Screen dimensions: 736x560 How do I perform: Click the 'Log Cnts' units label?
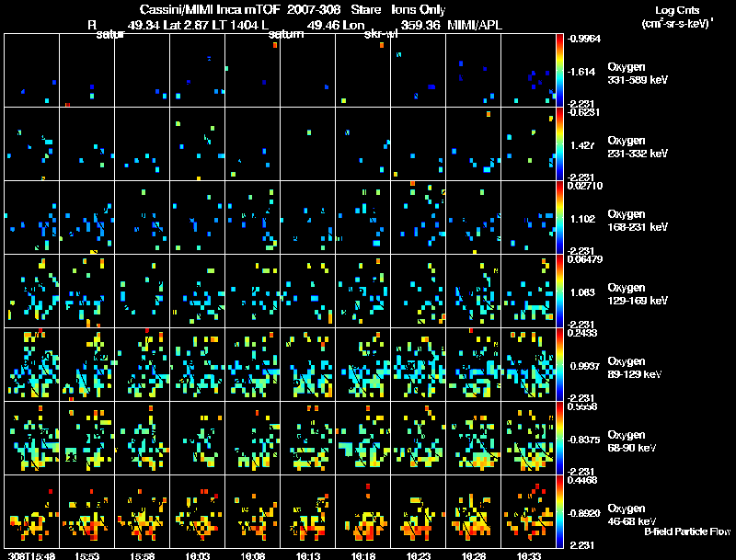pyautogui.click(x=677, y=10)
